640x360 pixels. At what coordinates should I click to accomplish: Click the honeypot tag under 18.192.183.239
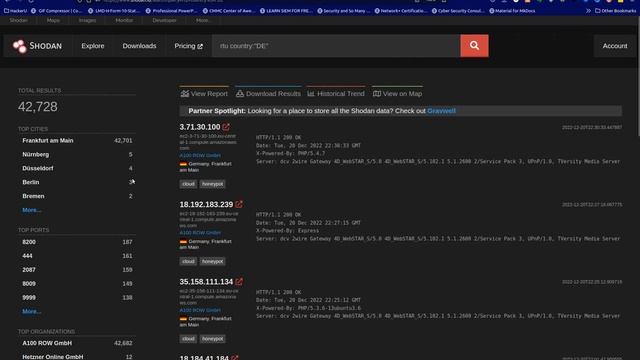(x=212, y=261)
